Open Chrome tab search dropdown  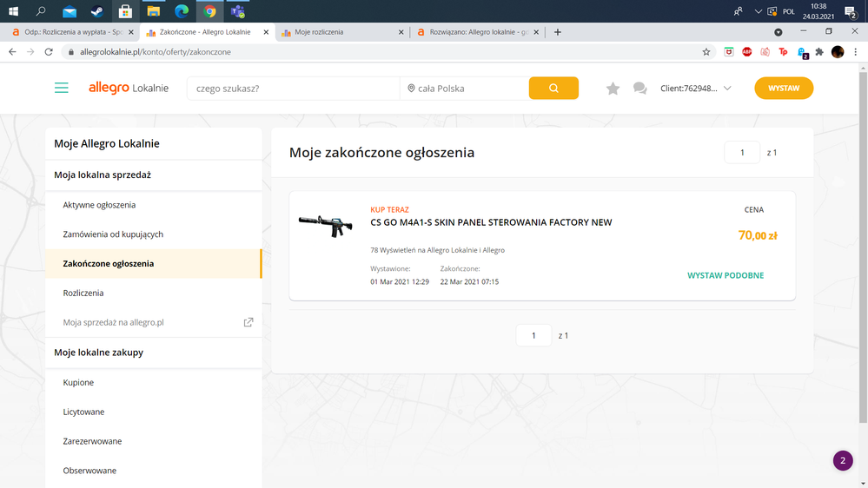point(779,32)
